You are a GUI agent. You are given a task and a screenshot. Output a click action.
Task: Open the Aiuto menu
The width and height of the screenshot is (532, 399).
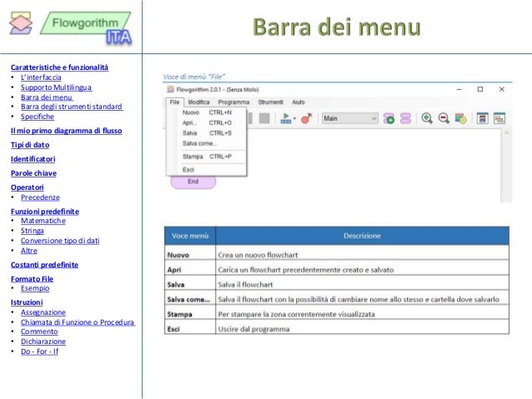point(299,102)
